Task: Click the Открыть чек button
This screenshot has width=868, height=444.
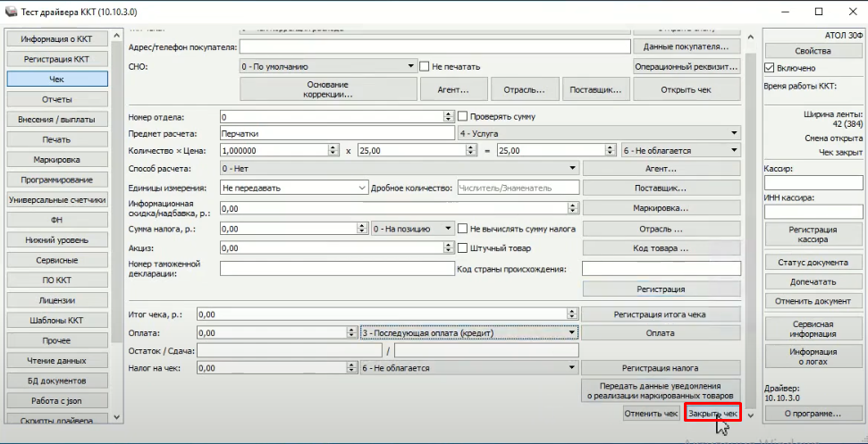Action: tap(687, 89)
